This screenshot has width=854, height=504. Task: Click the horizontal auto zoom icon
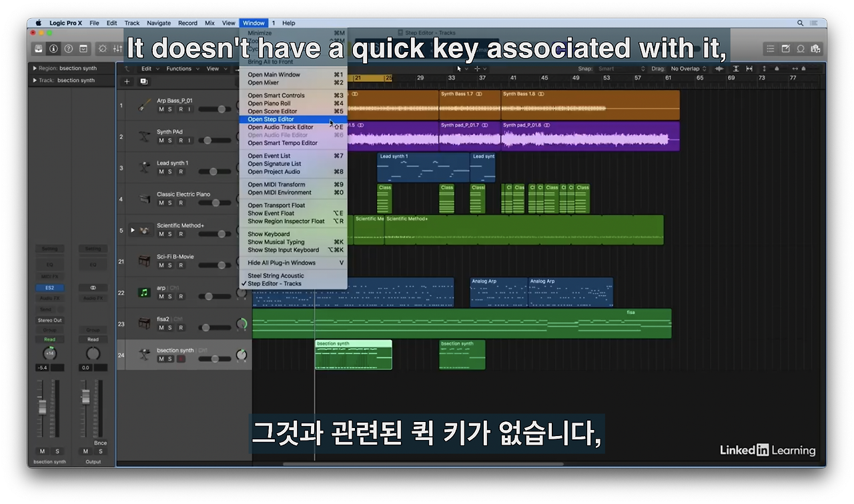click(x=750, y=69)
